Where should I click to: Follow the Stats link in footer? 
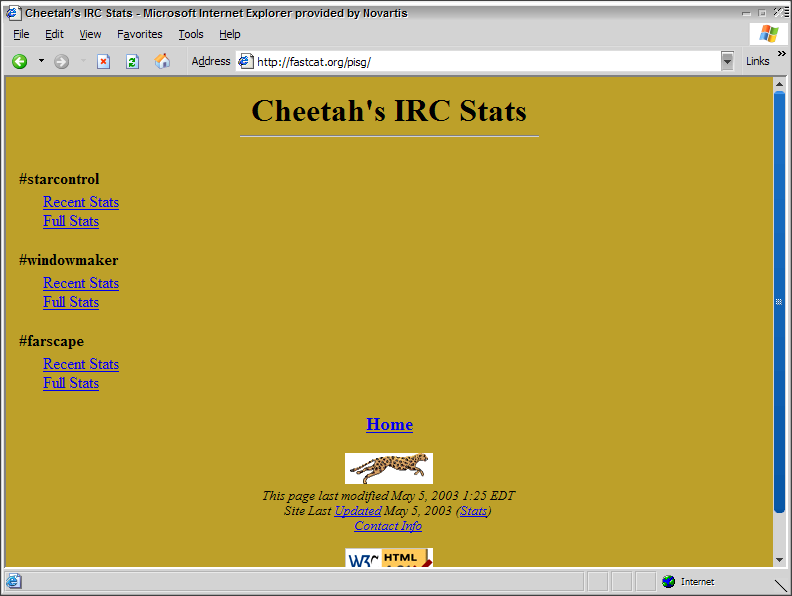pyautogui.click(x=473, y=511)
